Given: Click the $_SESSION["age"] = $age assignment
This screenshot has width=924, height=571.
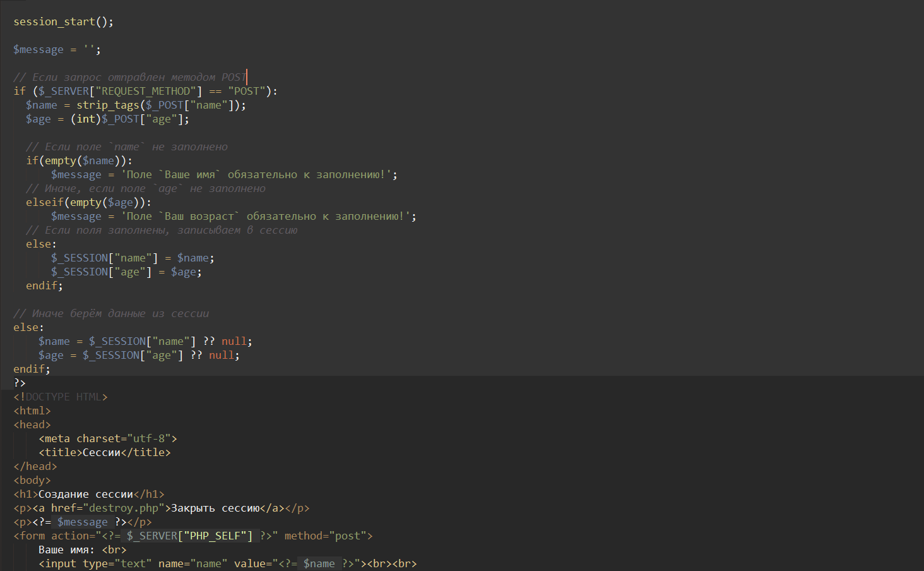Looking at the screenshot, I should pos(126,272).
